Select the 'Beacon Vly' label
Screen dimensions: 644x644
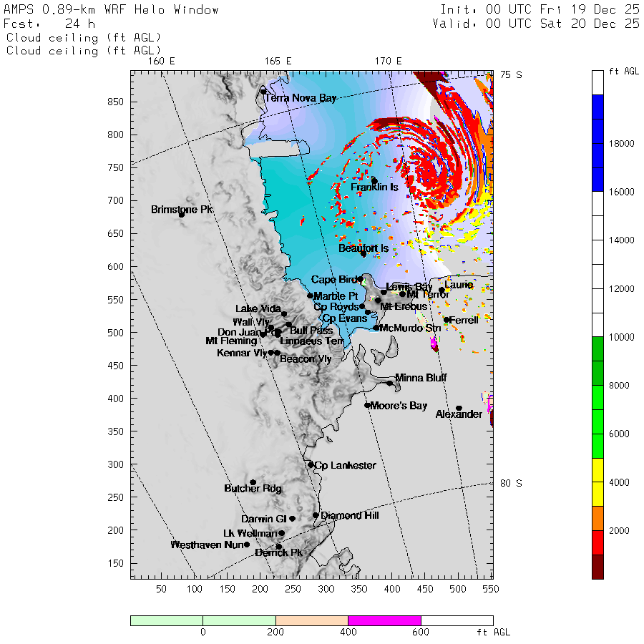pos(306,359)
